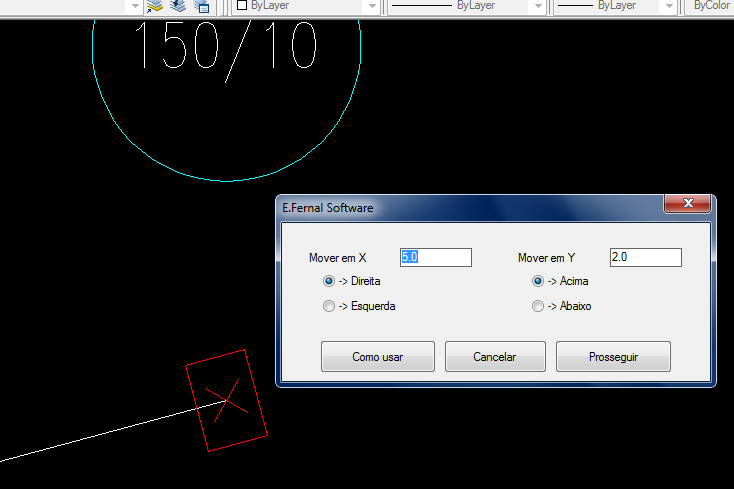
Task: Open the ByLayer lineweight dropdown
Action: pyautogui.click(x=669, y=6)
